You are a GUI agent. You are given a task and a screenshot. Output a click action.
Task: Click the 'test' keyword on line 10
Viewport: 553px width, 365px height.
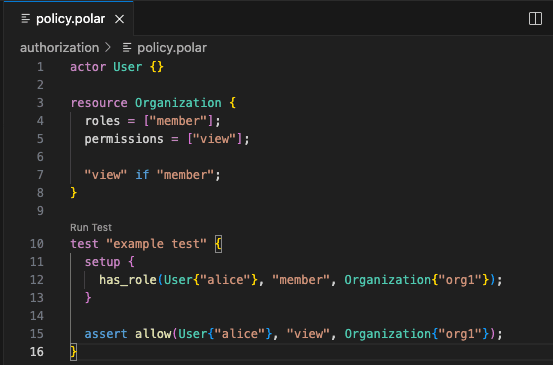(x=85, y=244)
